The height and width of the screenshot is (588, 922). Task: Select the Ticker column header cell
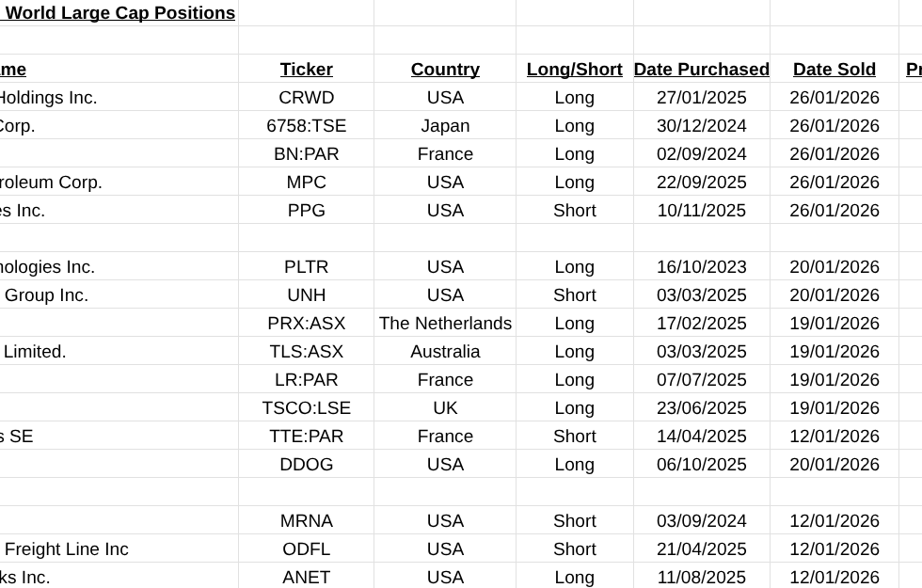(306, 70)
